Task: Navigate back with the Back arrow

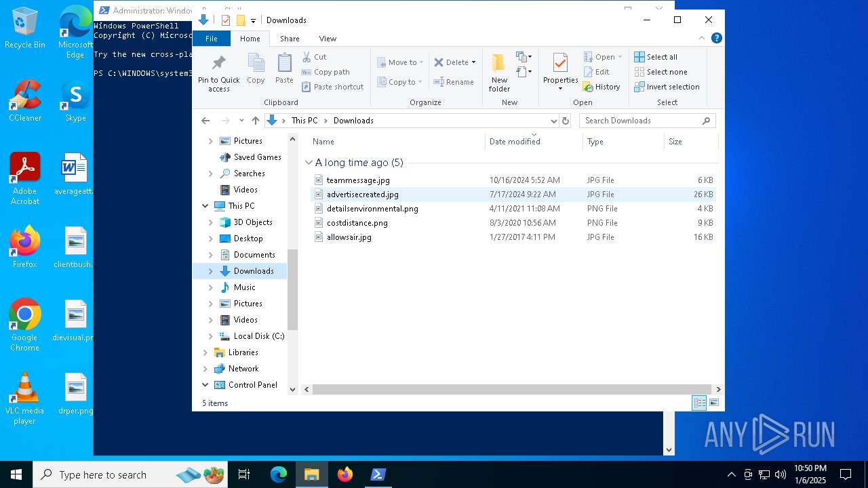Action: point(205,121)
